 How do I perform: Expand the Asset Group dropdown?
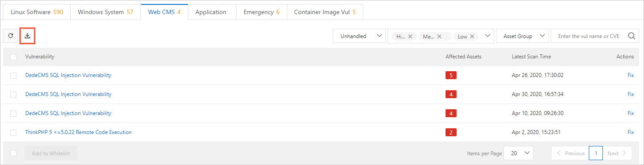pos(522,36)
